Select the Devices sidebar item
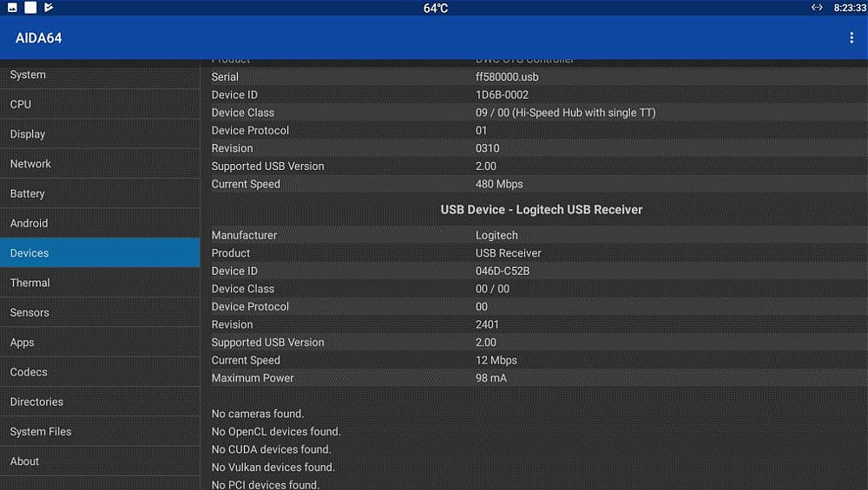The image size is (868, 490). tap(100, 252)
